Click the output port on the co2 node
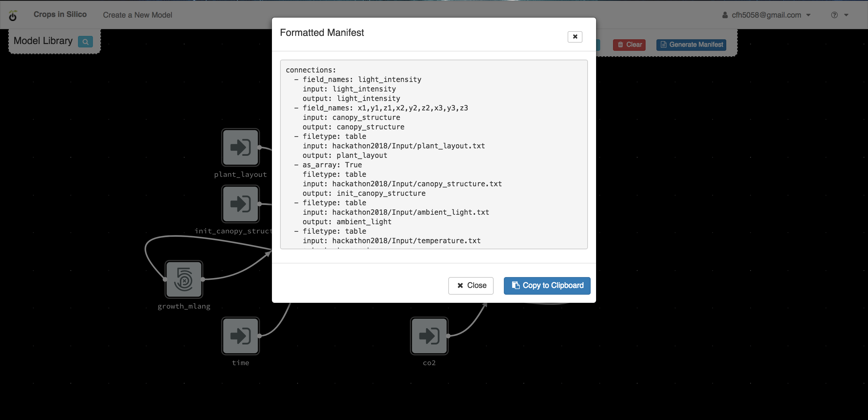868x420 pixels. point(448,336)
